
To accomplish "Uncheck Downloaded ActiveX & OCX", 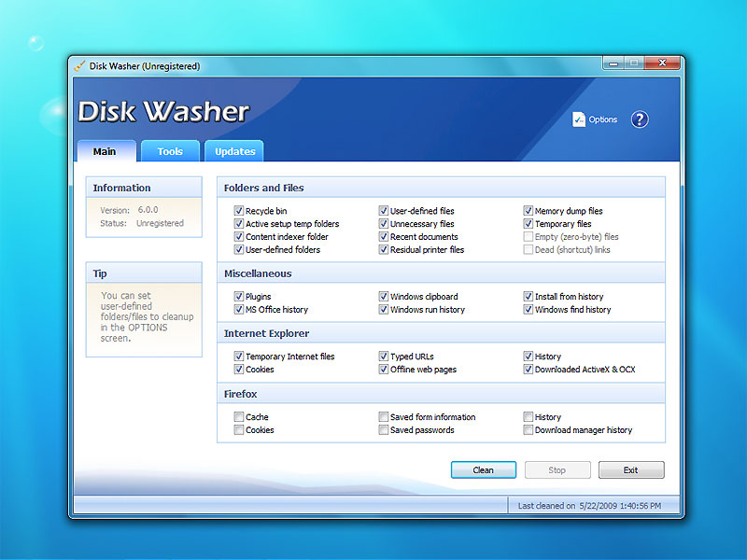I will pos(528,369).
